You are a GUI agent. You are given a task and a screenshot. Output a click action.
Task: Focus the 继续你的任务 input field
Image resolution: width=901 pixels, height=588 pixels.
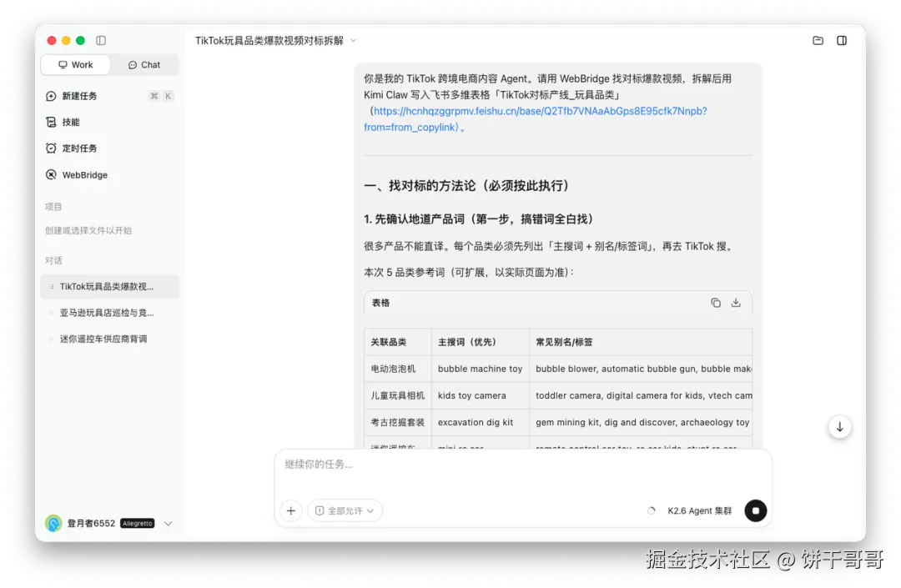tap(523, 472)
